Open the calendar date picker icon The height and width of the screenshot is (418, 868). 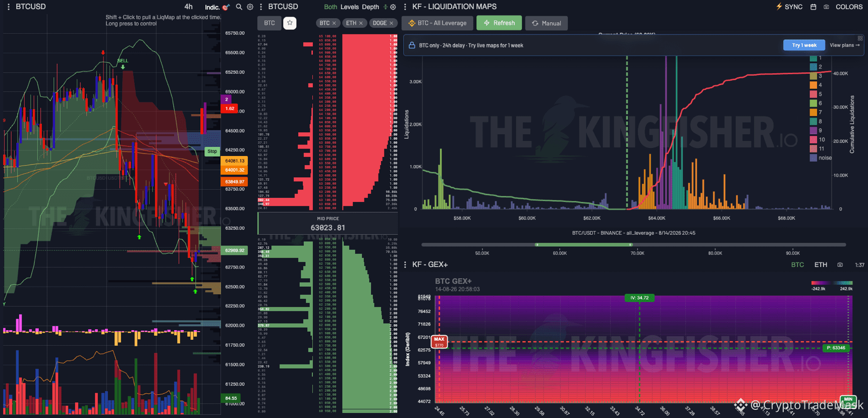(813, 7)
